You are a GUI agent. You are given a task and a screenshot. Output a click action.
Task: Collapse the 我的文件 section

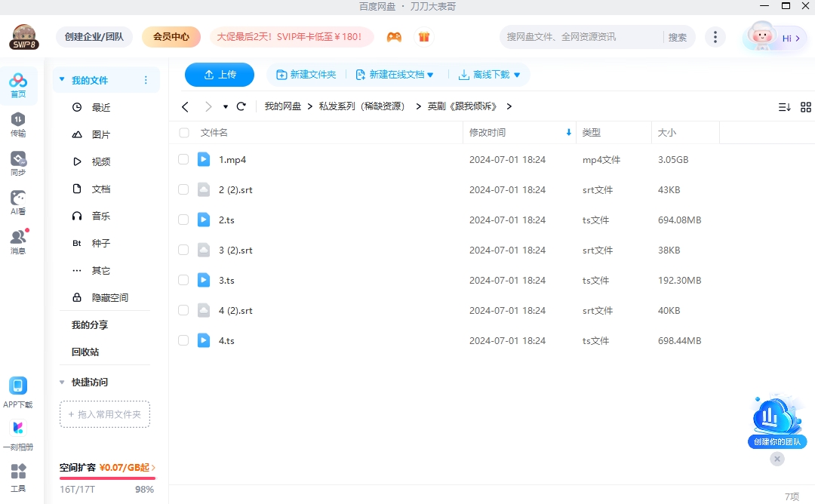(60, 79)
